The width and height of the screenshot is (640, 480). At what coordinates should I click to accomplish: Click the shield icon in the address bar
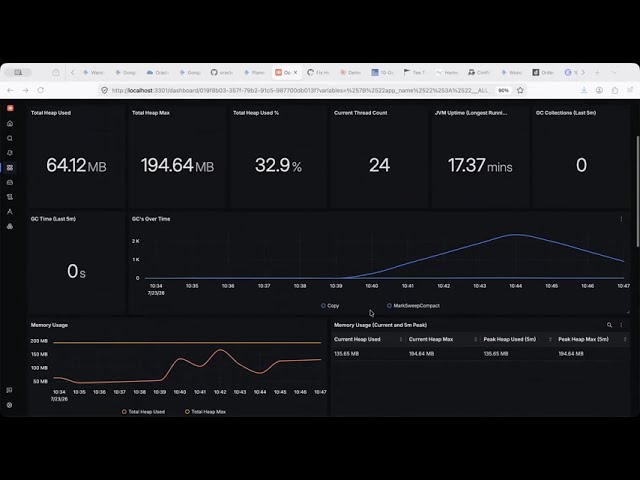pyautogui.click(x=104, y=90)
